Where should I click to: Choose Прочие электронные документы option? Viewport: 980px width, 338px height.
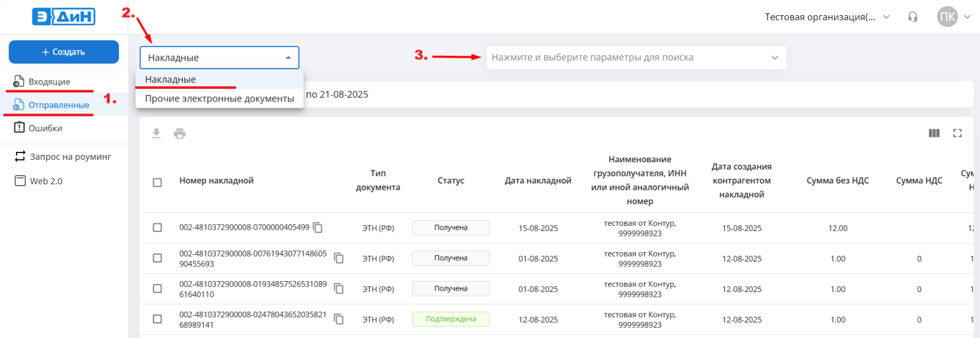[219, 99]
